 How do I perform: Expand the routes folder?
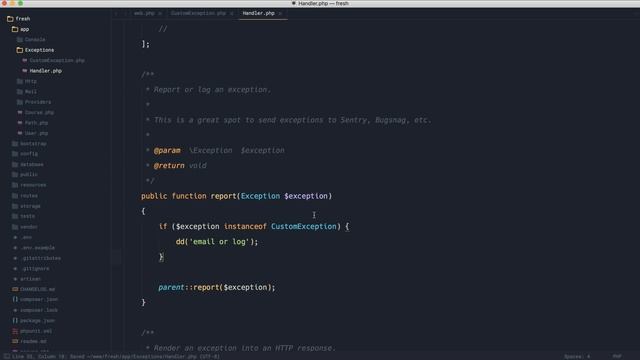(x=25, y=196)
